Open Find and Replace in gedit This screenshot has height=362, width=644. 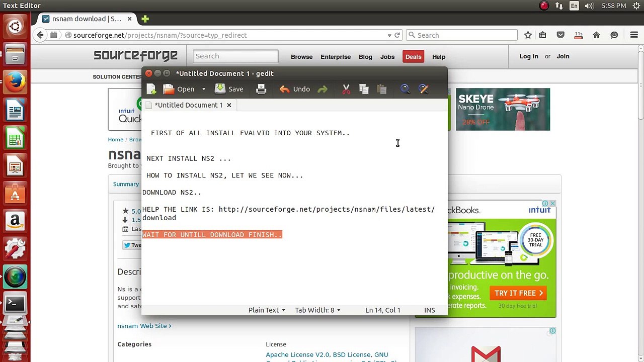(x=424, y=89)
